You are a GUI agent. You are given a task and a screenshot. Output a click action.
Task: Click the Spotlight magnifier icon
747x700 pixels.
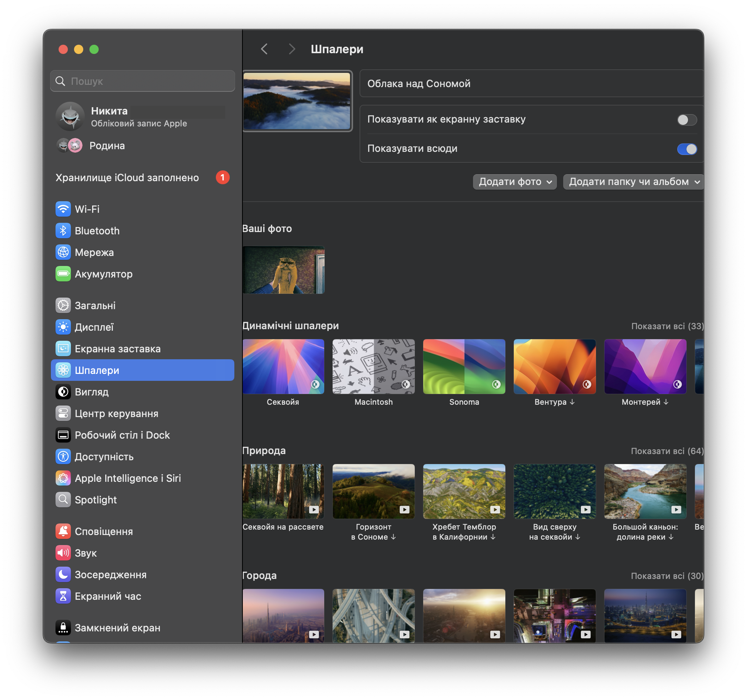click(63, 500)
